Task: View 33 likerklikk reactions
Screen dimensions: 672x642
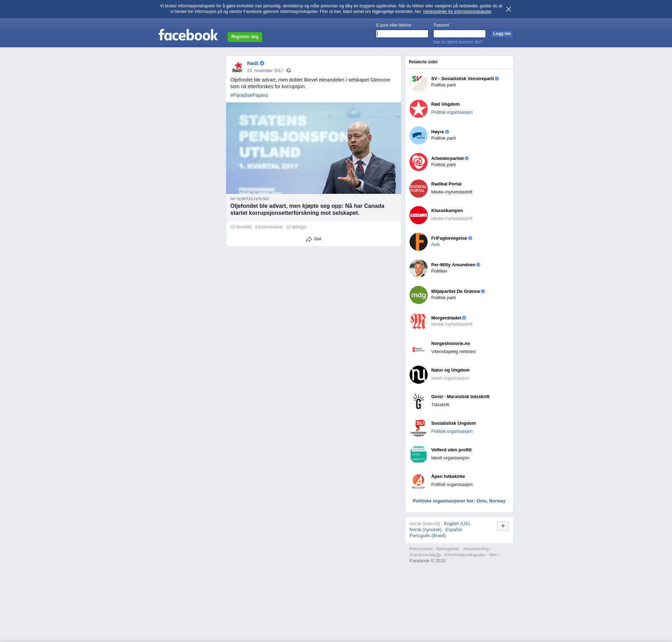Action: coord(241,227)
